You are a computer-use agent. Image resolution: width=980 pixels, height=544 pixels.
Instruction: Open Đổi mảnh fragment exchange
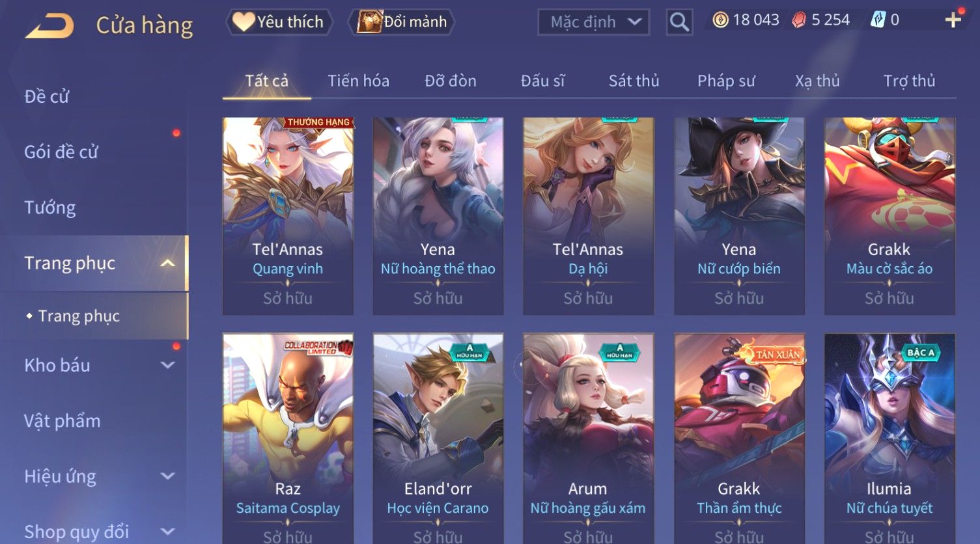click(401, 22)
